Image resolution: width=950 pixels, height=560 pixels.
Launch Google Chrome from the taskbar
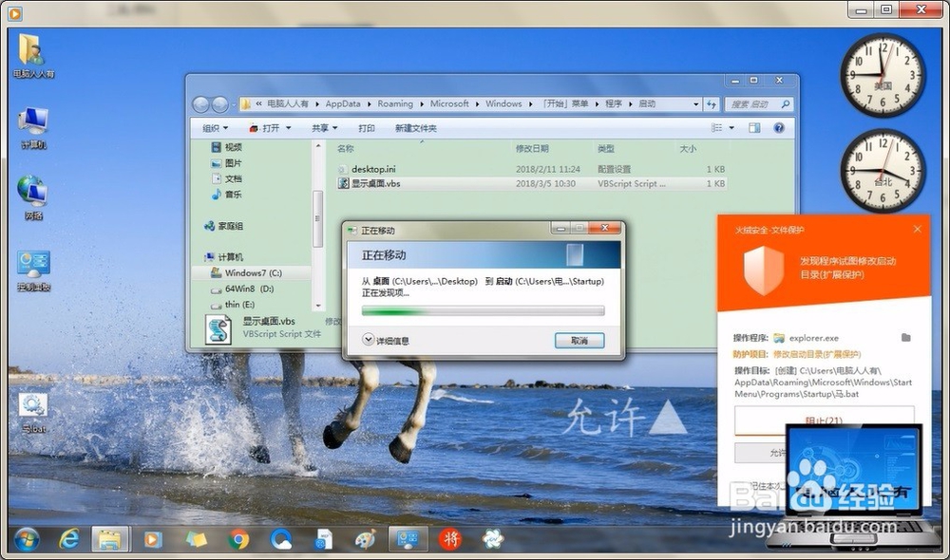point(238,539)
